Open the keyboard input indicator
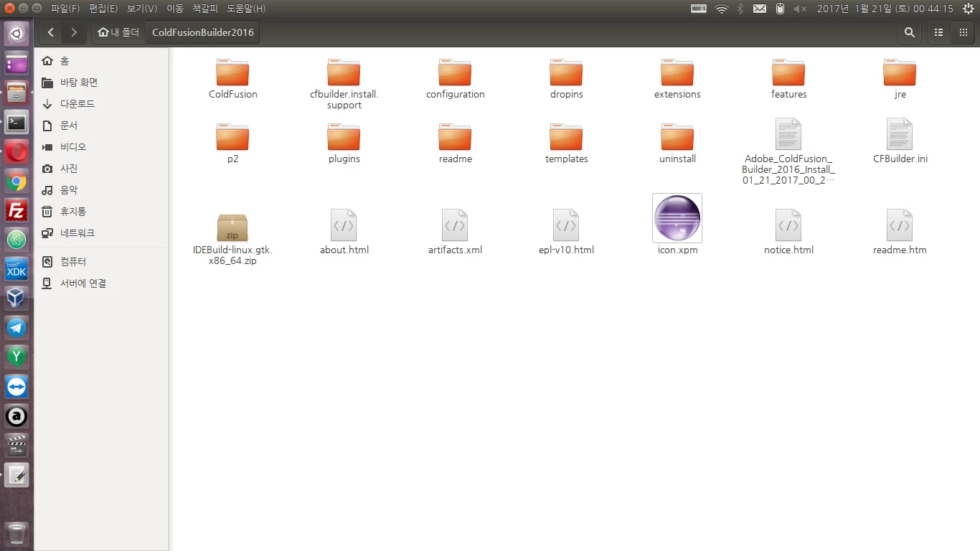 click(699, 9)
